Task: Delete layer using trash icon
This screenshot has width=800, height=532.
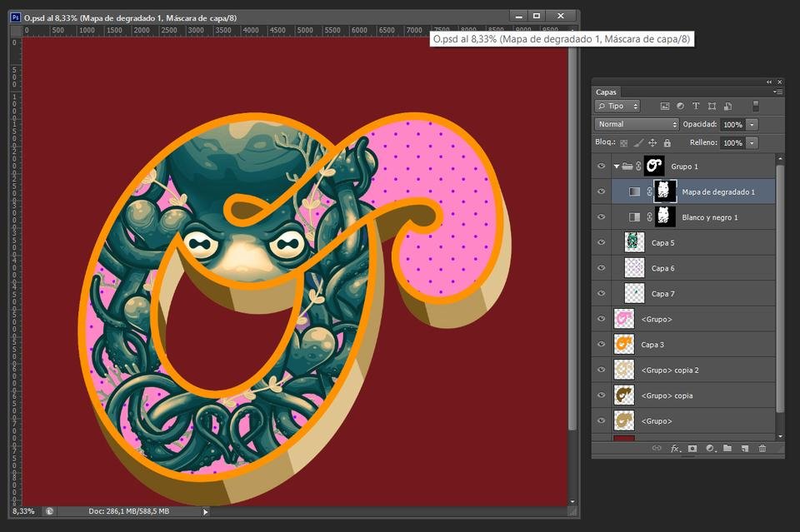Action: point(762,449)
